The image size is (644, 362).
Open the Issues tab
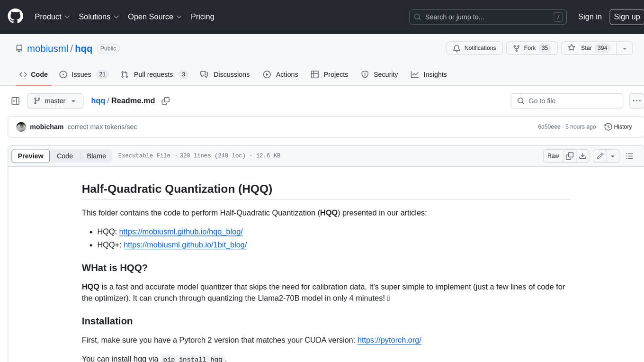[84, 74]
